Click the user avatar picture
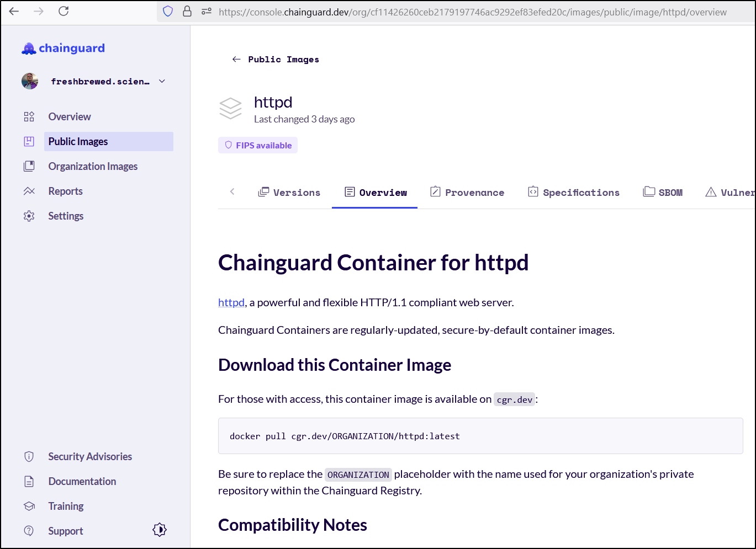 [30, 81]
